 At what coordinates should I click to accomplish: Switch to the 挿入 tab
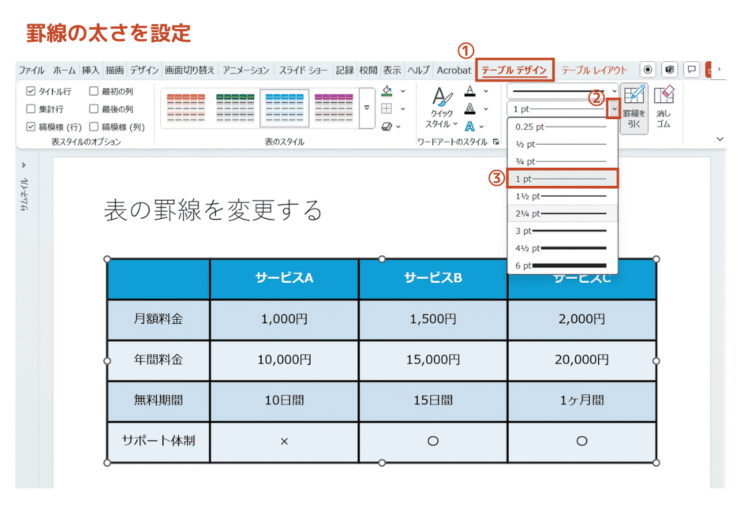[91, 70]
